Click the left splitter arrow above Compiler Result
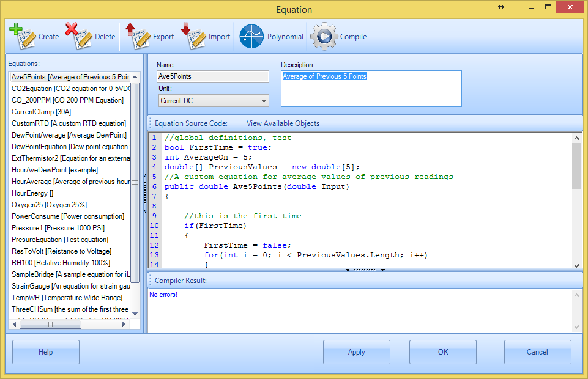588x379 pixels. click(348, 270)
